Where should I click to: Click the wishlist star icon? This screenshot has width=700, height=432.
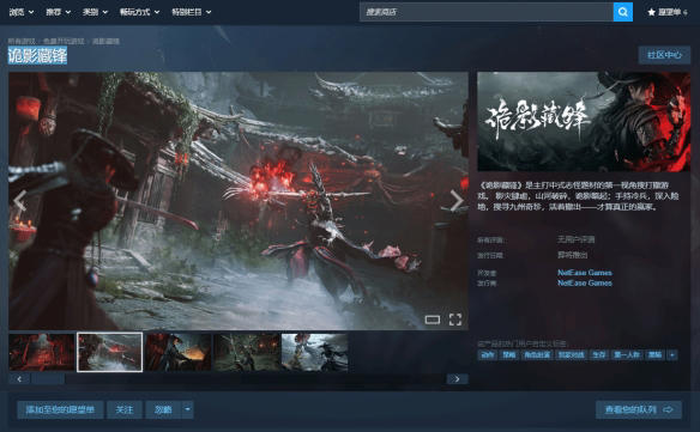coord(651,12)
